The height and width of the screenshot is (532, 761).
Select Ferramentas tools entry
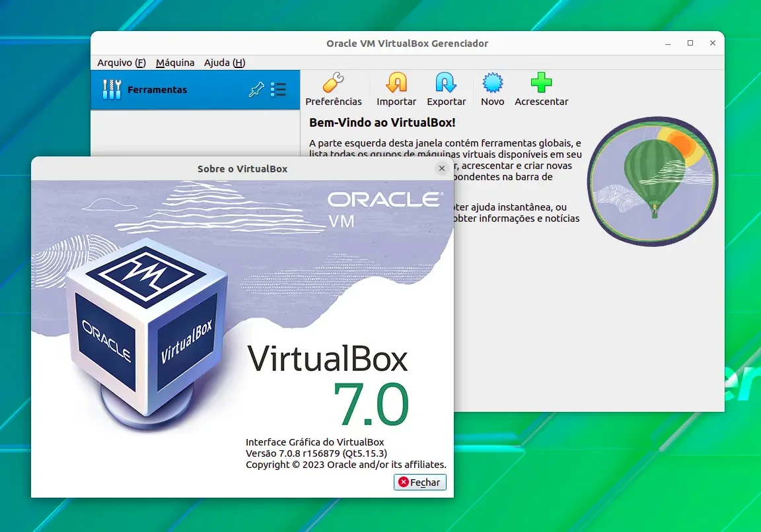coord(195,90)
